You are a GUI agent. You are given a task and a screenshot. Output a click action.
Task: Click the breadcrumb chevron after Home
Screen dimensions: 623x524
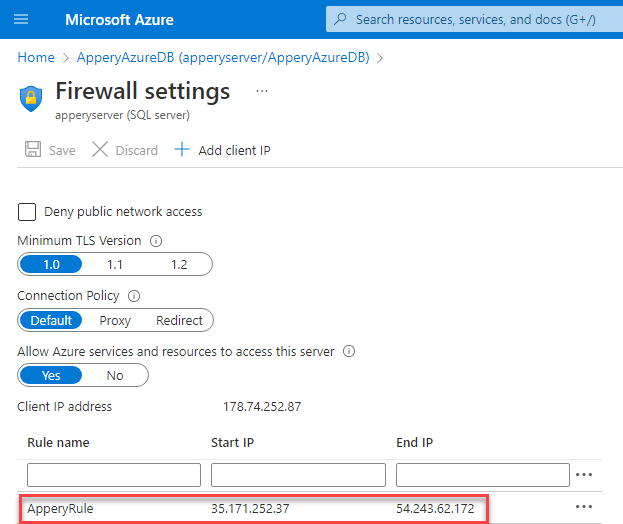pyautogui.click(x=66, y=58)
